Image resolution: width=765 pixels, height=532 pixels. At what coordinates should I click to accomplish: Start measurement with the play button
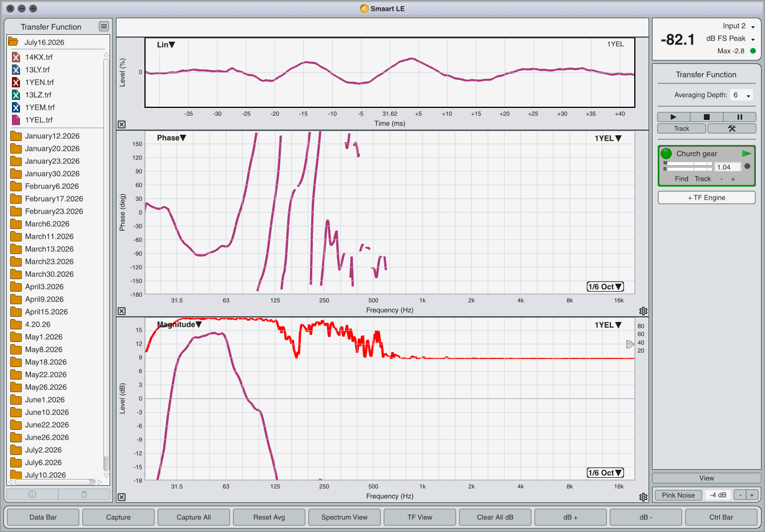673,116
